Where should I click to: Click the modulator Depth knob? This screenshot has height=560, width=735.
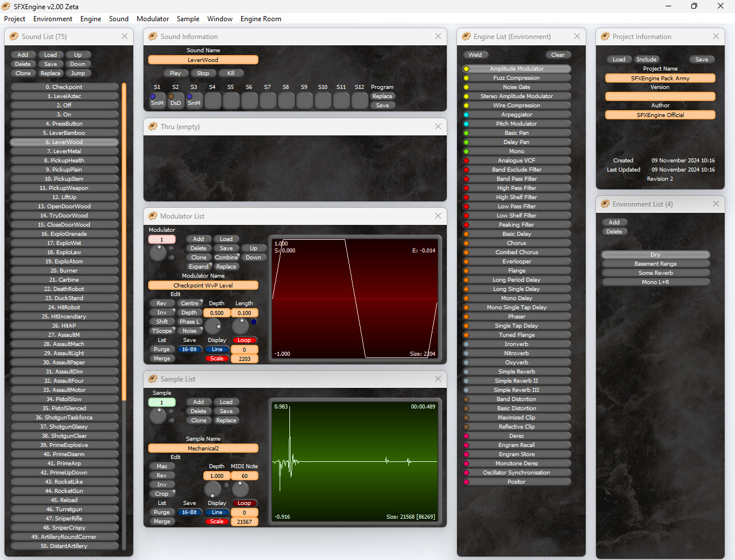point(213,326)
